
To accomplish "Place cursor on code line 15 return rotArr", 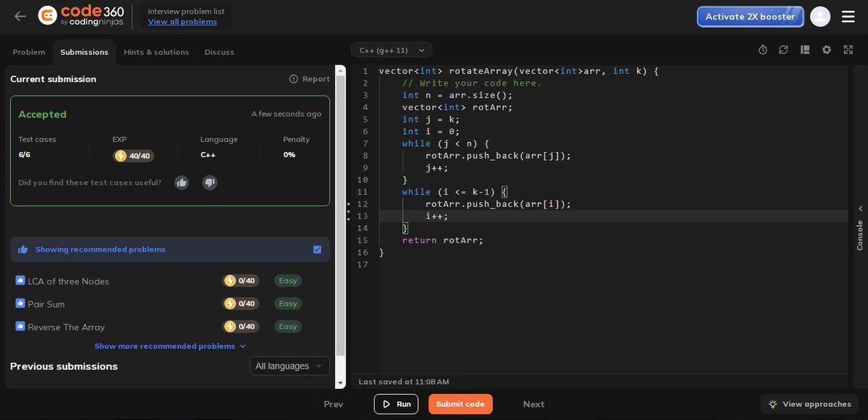I will (x=443, y=240).
